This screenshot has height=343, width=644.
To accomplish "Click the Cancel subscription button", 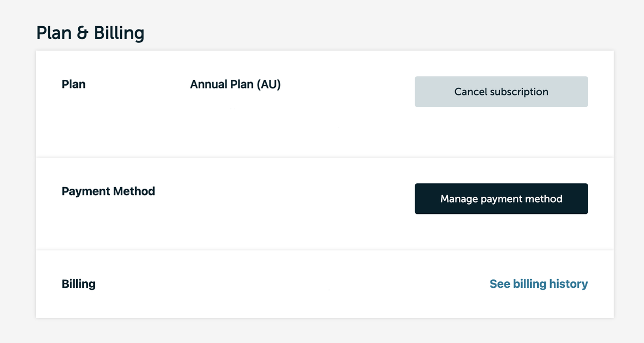I will 501,92.
